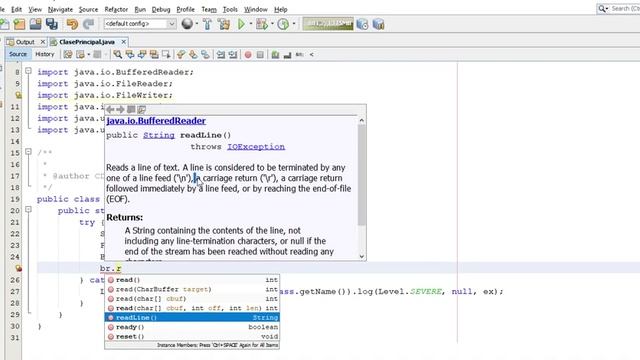Open the Profile Project dropdown arrow
Viewport: 640px width, 360px height.
[x=294, y=24]
